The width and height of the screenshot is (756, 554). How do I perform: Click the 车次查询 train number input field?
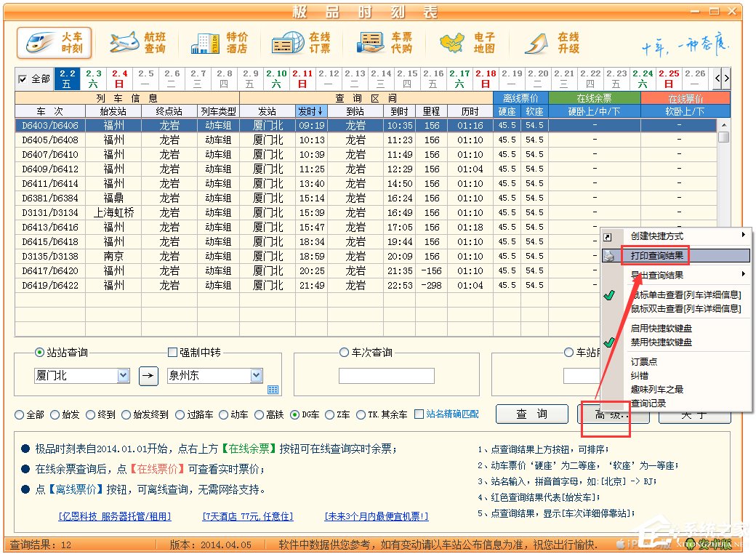[386, 376]
